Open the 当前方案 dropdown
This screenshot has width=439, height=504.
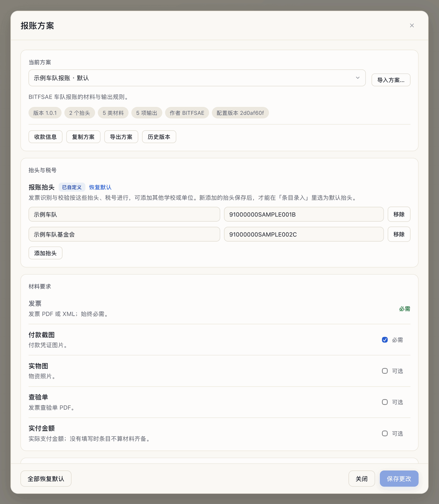[x=197, y=78]
